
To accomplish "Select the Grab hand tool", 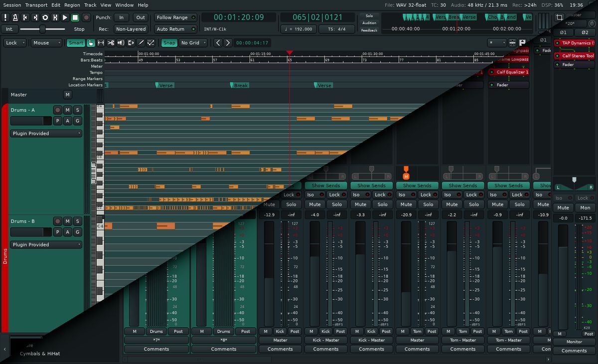I will tap(91, 43).
